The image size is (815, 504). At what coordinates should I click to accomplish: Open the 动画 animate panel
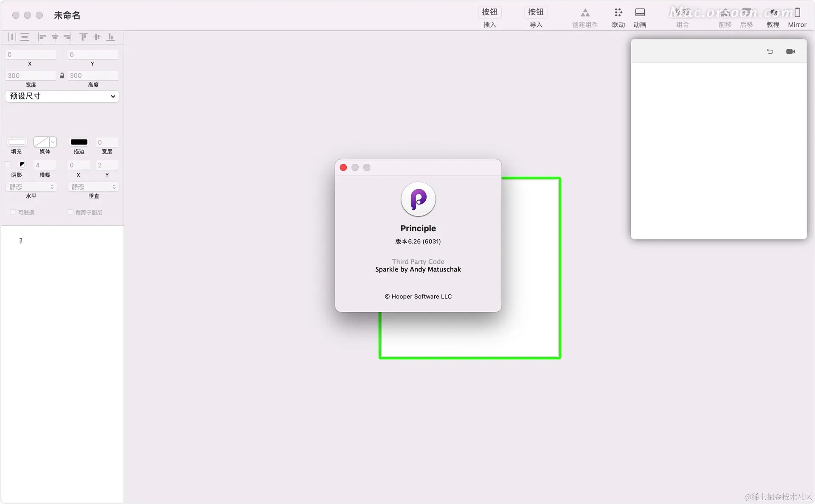click(x=640, y=17)
